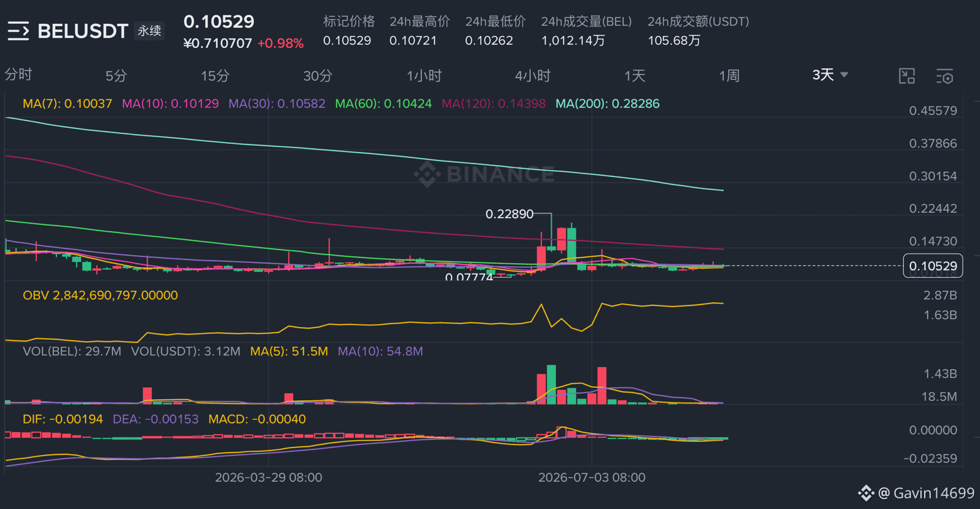The image size is (980, 509).
Task: Click the 2026-03-29 08:00 time axis label
Action: (x=269, y=478)
